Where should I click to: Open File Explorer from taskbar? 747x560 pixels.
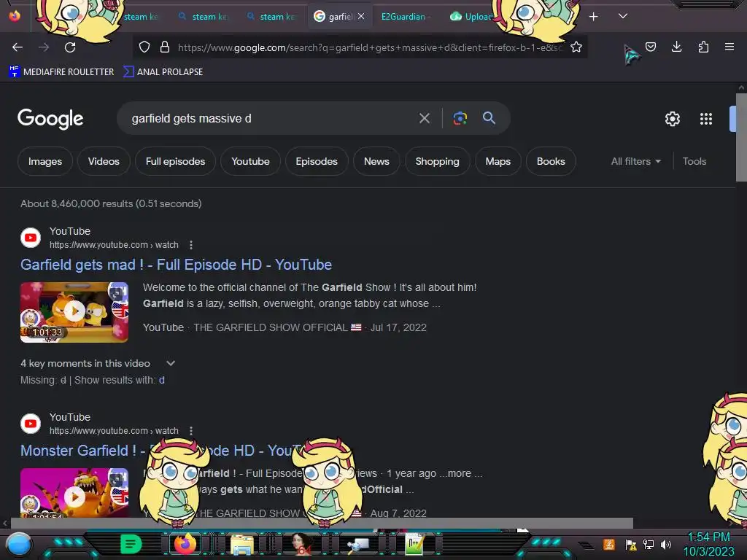(x=242, y=544)
